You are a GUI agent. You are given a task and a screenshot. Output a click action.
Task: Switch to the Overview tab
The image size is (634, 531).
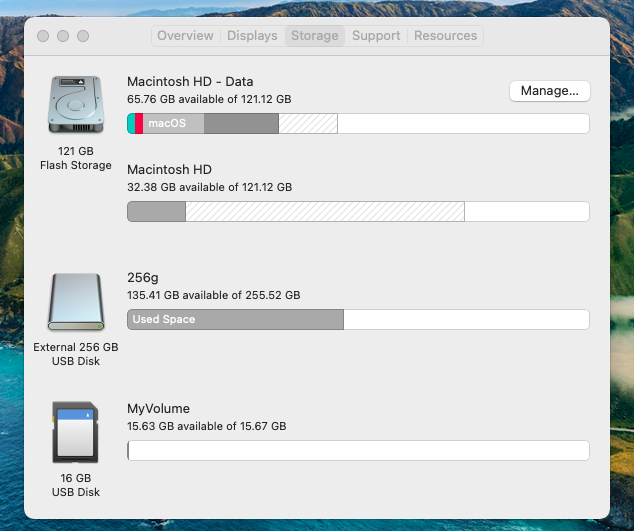(x=185, y=36)
